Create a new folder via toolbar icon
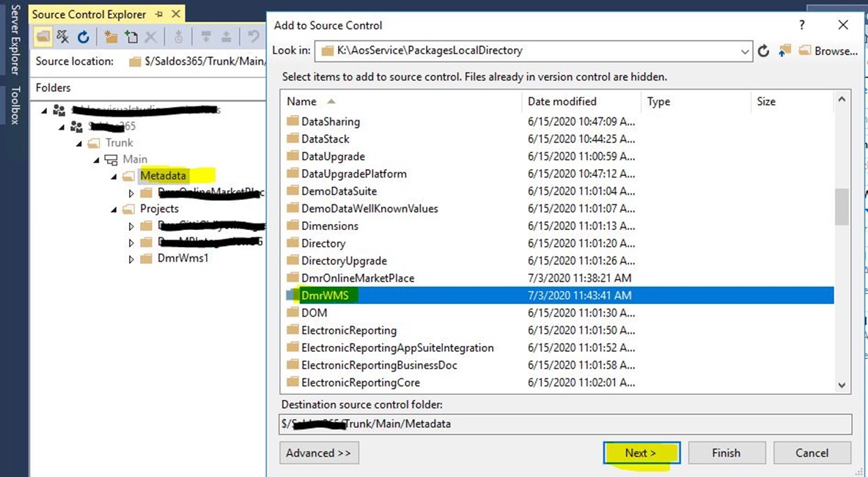This screenshot has width=868, height=477. pyautogui.click(x=111, y=37)
